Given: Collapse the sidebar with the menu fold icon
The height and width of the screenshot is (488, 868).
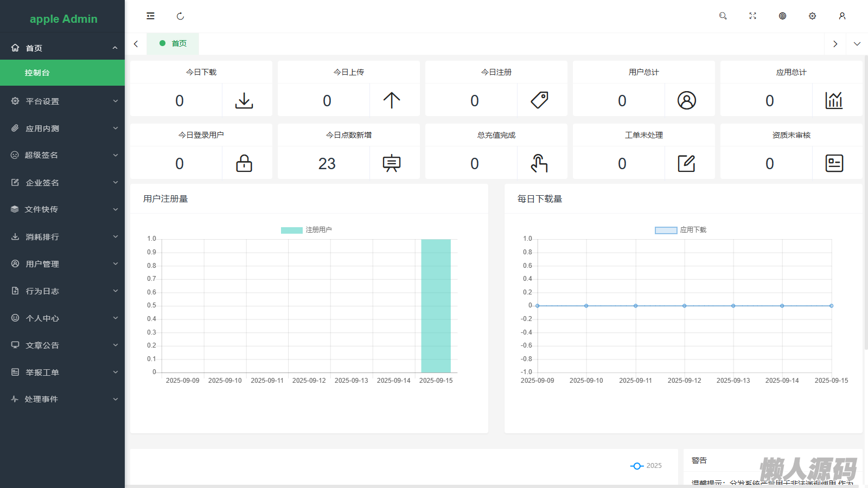Looking at the screenshot, I should pos(150,16).
